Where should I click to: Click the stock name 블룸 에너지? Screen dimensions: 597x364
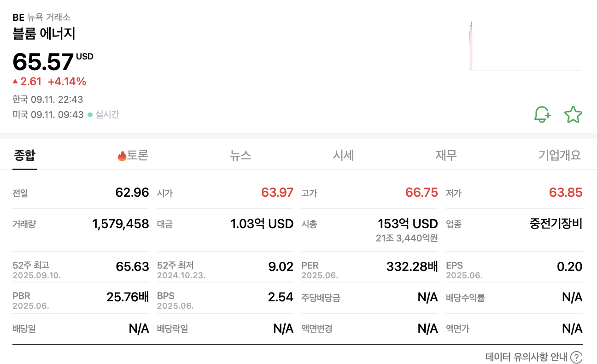click(x=44, y=34)
